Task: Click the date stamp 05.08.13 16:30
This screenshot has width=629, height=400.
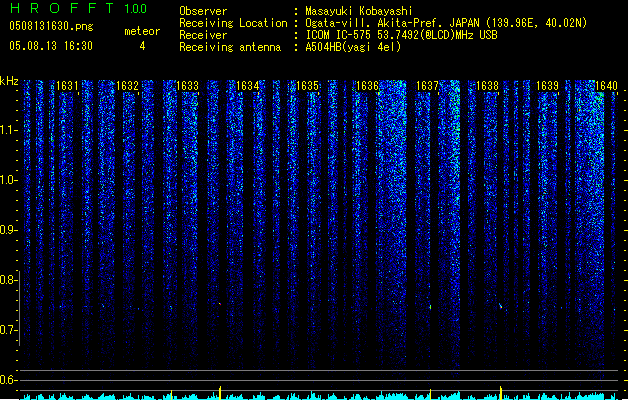Action: pyautogui.click(x=51, y=46)
